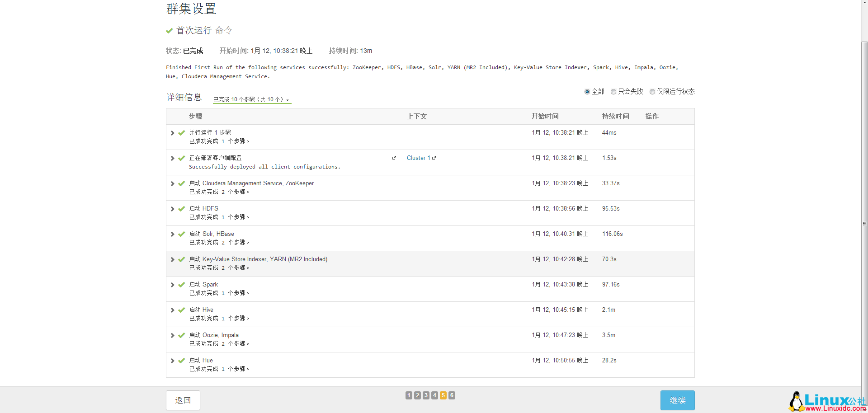Viewport: 868px width, 413px height.
Task: Click the green checkmark on 启动 Spark row
Action: [x=182, y=285]
